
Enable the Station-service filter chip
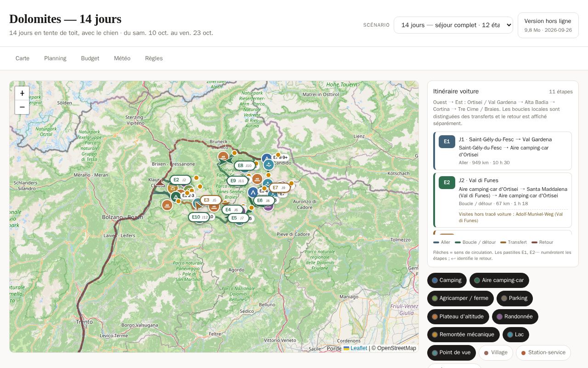pyautogui.click(x=543, y=352)
